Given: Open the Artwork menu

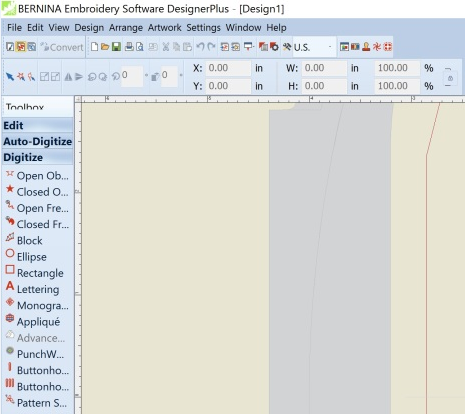Looking at the screenshot, I should 165,28.
